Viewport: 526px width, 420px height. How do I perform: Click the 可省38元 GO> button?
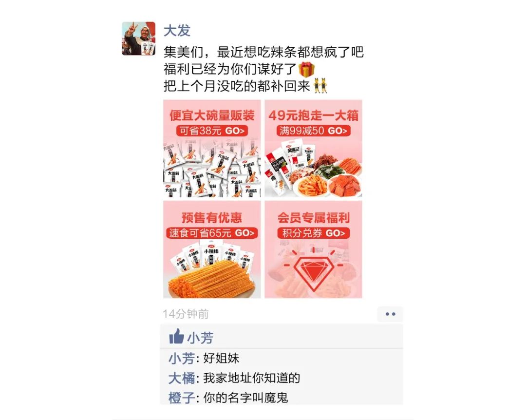(x=212, y=131)
